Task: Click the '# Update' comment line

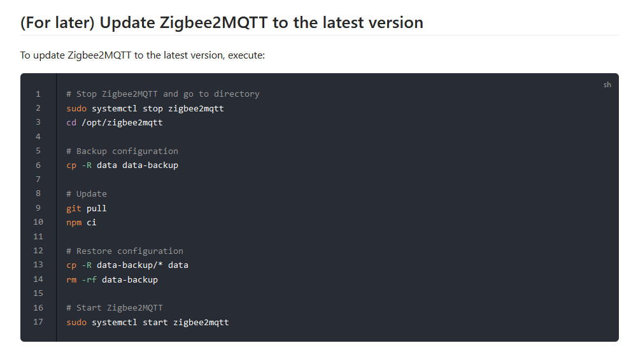Action: [86, 194]
